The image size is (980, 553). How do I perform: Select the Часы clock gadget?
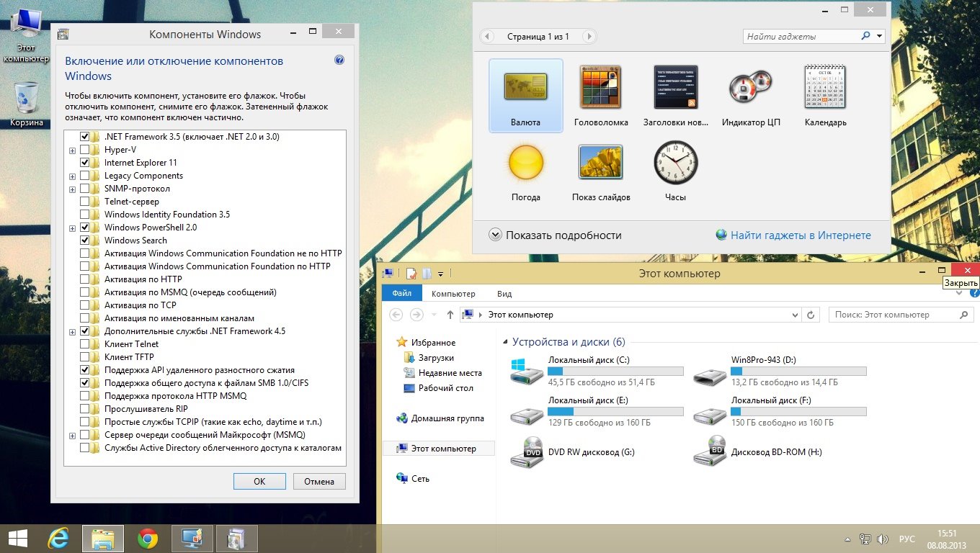(x=676, y=171)
